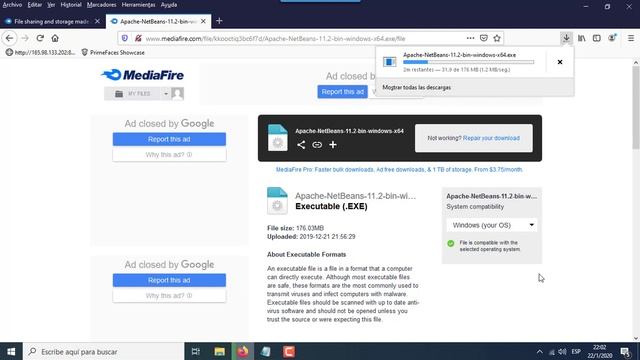Open the Library toolbar icon

(581, 38)
